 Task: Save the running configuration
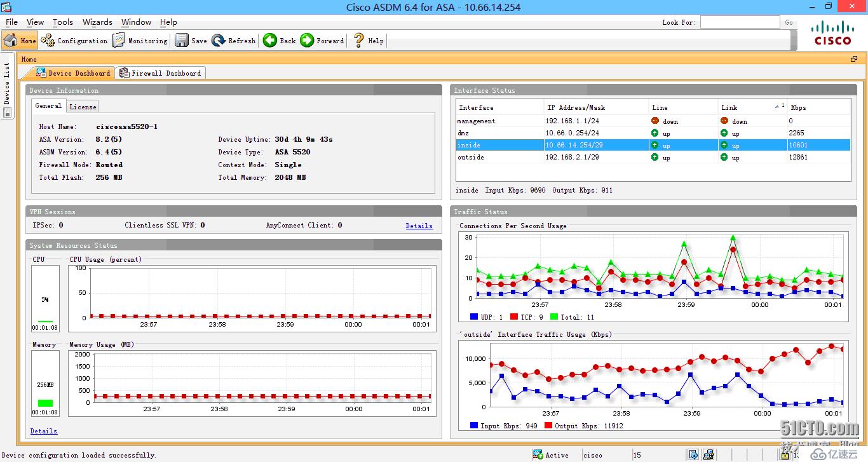click(x=191, y=41)
